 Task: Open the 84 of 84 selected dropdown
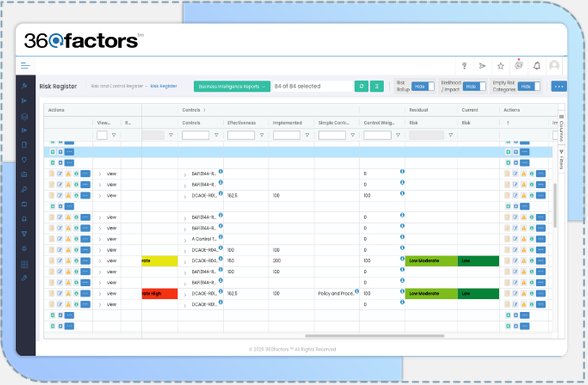[313, 86]
